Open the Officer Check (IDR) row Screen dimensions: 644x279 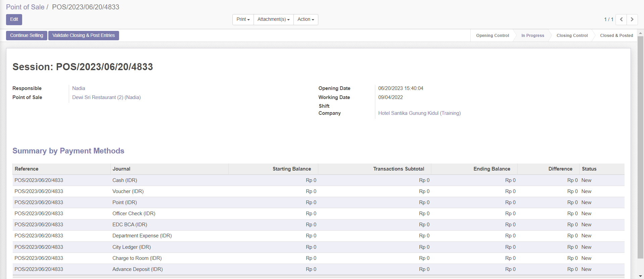(x=318, y=214)
